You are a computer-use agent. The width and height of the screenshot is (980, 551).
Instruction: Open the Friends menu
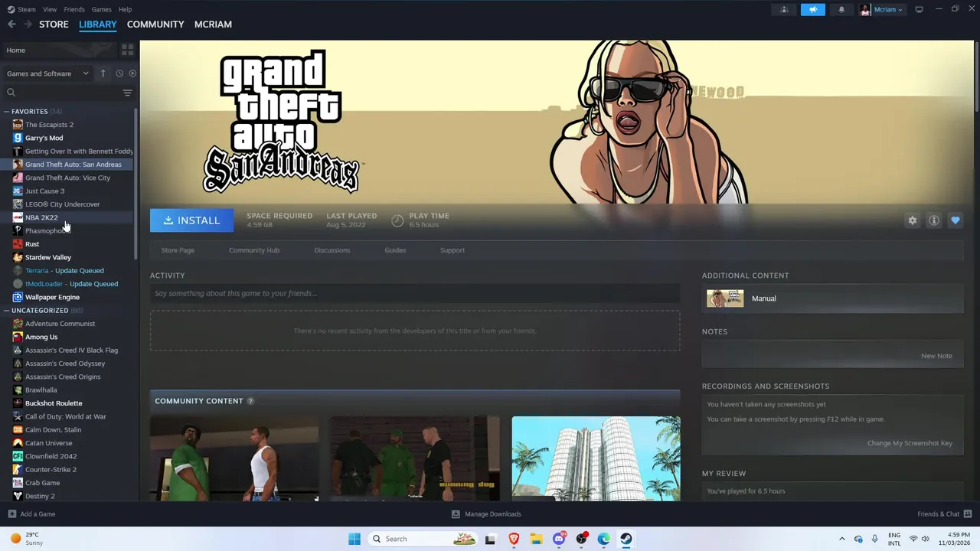pos(74,9)
